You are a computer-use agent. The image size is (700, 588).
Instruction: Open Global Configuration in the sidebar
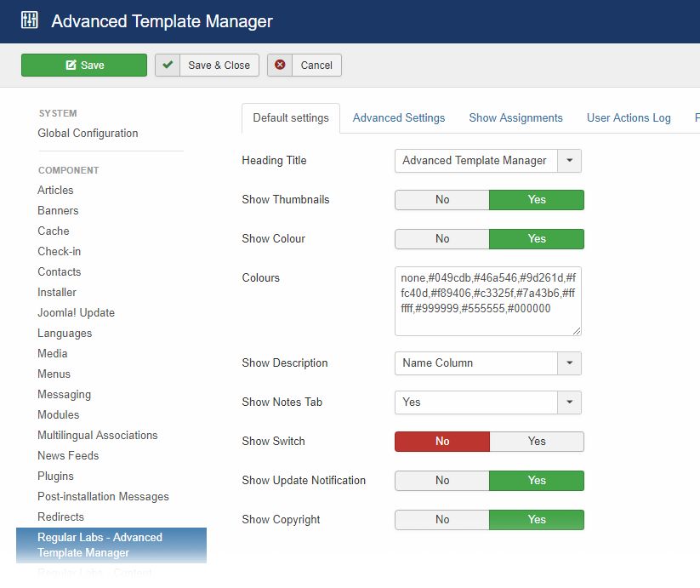click(88, 133)
